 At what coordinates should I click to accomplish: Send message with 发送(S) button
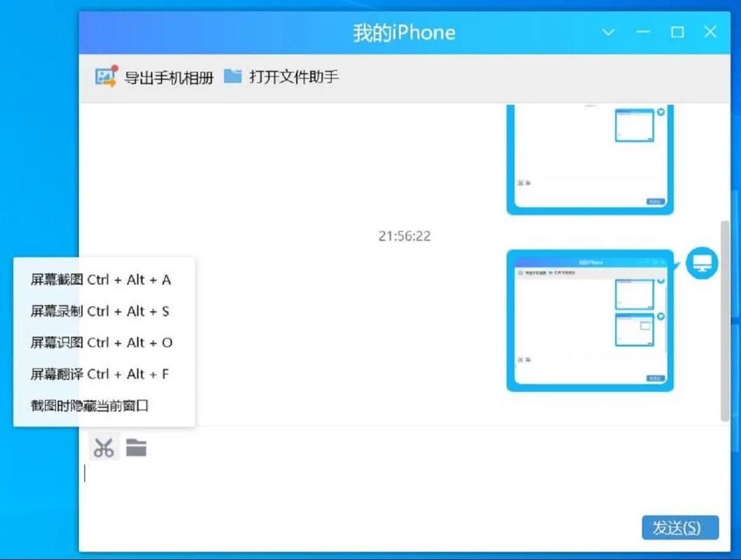(x=680, y=527)
